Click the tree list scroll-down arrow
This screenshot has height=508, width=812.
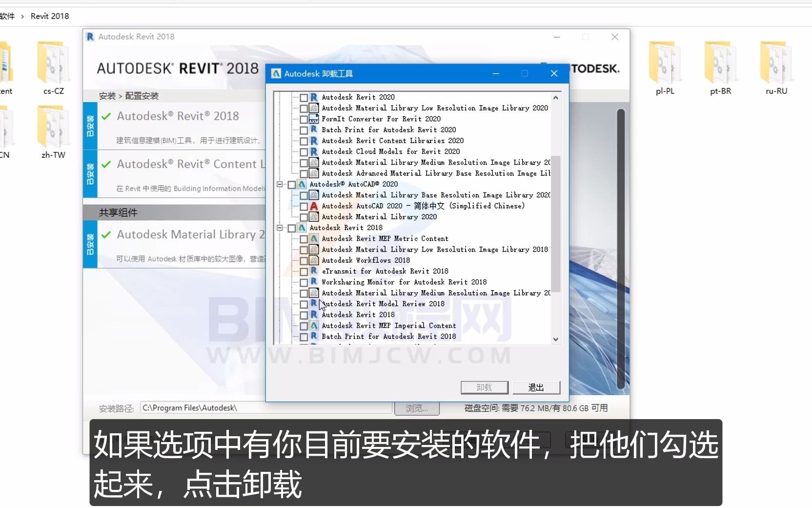(x=555, y=339)
